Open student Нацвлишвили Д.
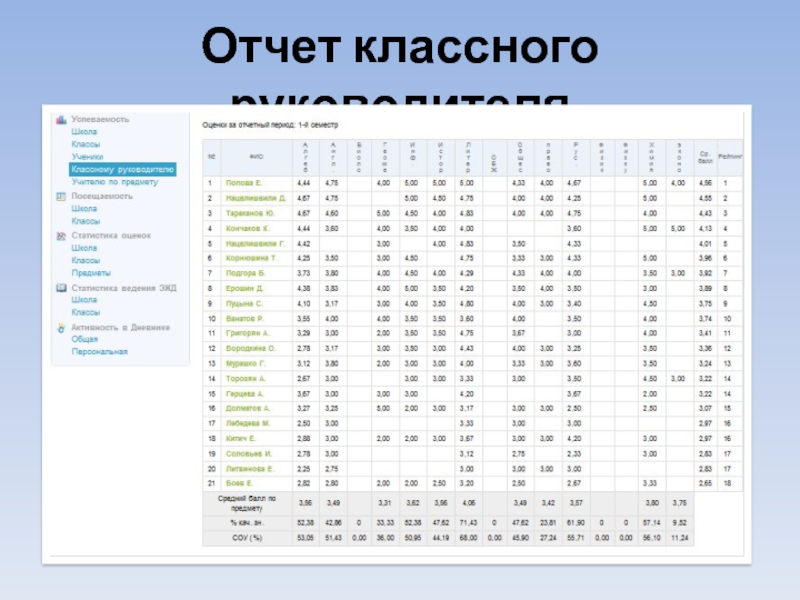 (256, 198)
